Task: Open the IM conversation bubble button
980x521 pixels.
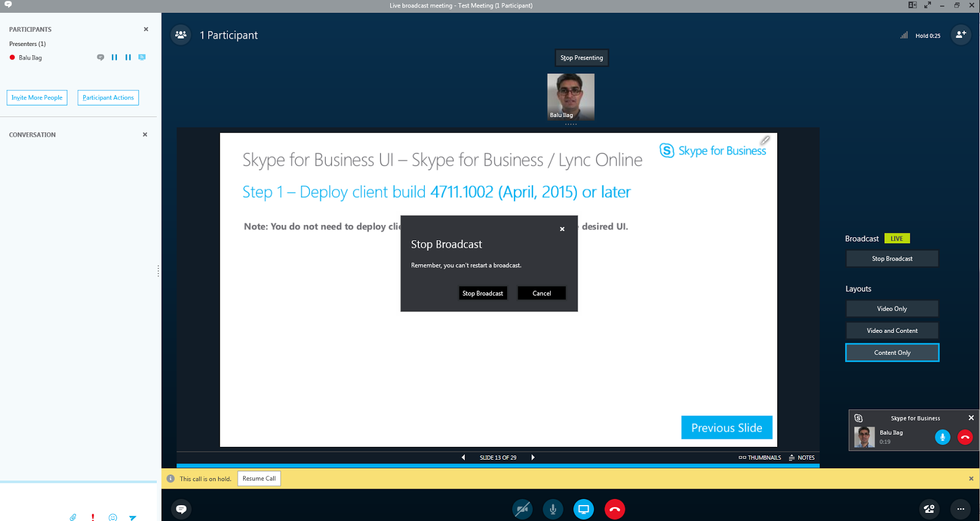Action: click(x=181, y=509)
